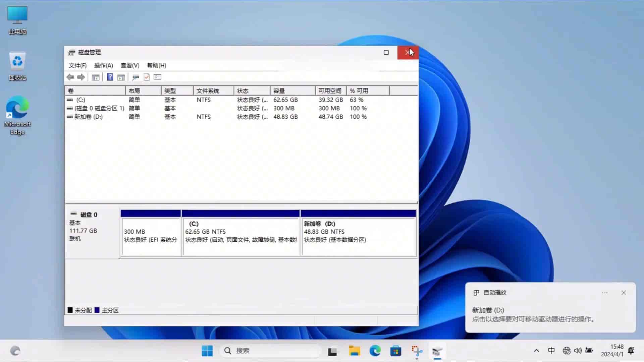Image resolution: width=644 pixels, height=362 pixels.
Task: Click the 39.32 GB free space cell
Action: coord(331,100)
